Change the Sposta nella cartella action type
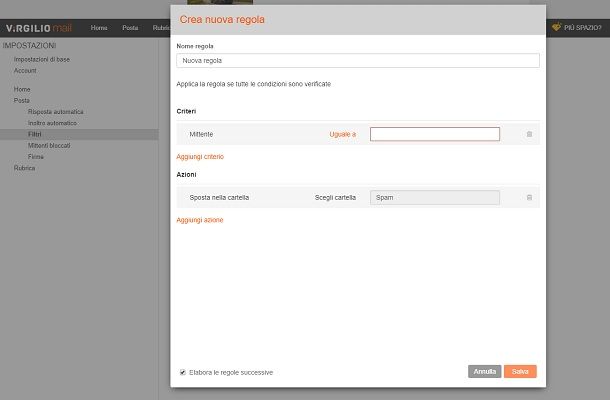 click(219, 198)
